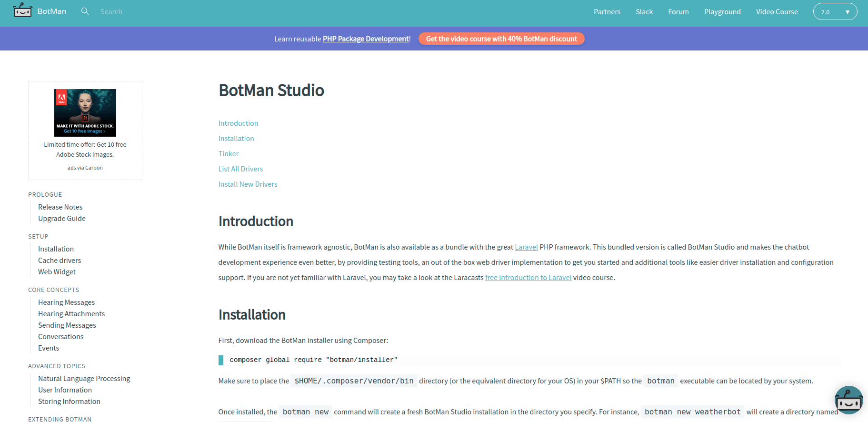Open Slack in top navigation

(644, 12)
